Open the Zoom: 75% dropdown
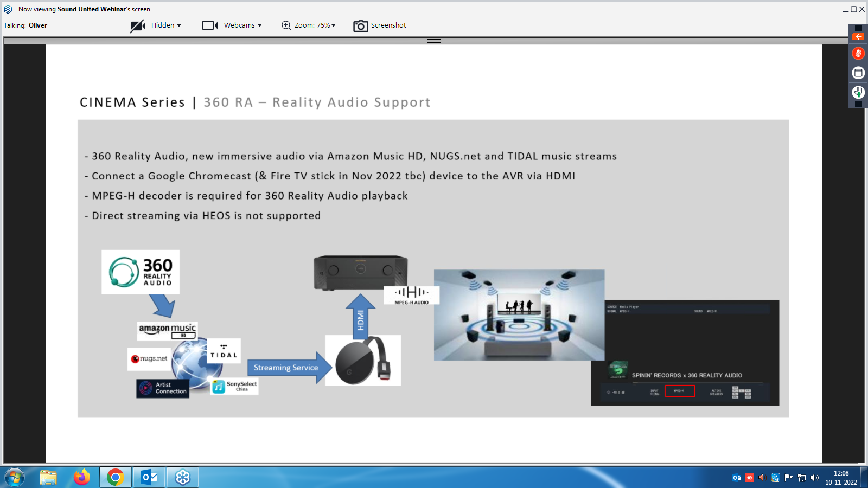The height and width of the screenshot is (488, 868). [x=315, y=25]
